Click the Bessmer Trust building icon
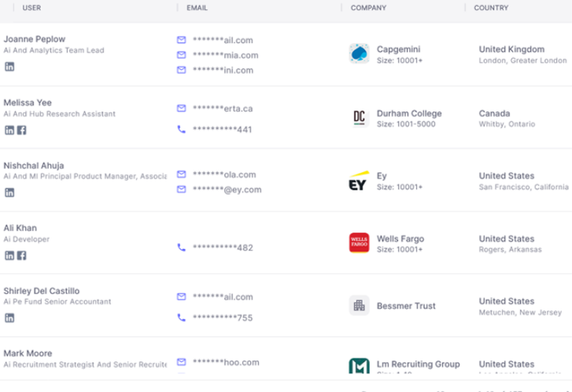572x392 pixels. [x=359, y=306]
